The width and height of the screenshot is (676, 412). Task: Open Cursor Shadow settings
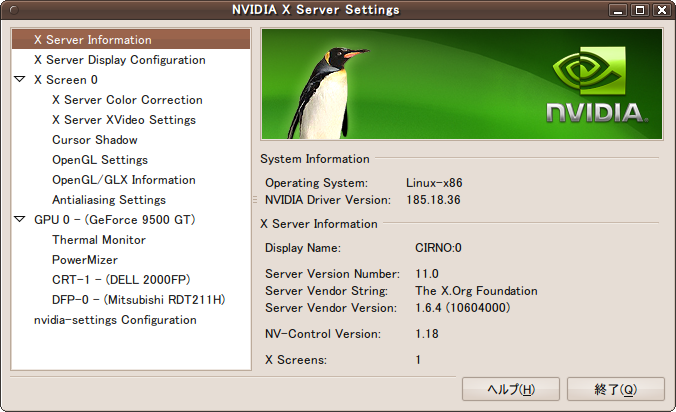click(x=95, y=140)
